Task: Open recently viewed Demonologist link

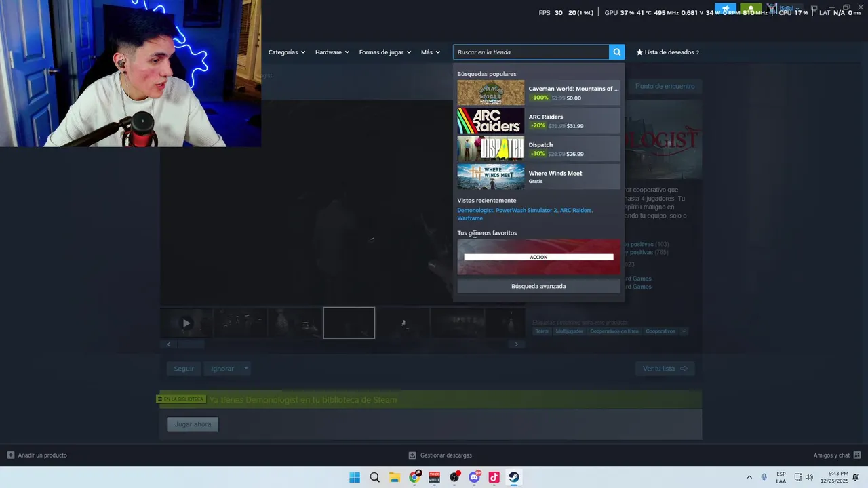Action: (475, 210)
